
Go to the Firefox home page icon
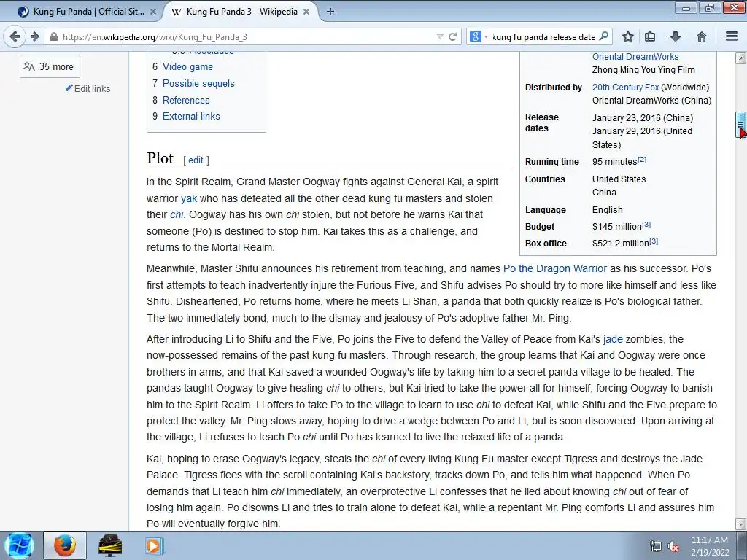tap(701, 36)
